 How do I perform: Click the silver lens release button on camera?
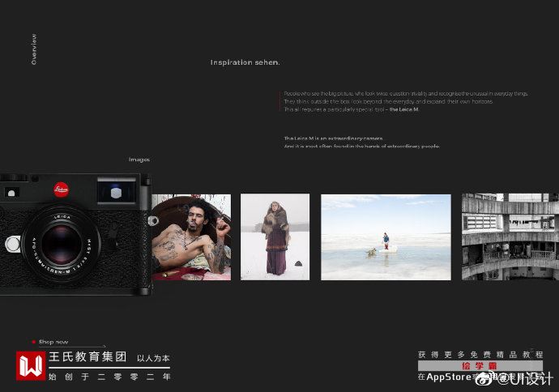tap(12, 244)
